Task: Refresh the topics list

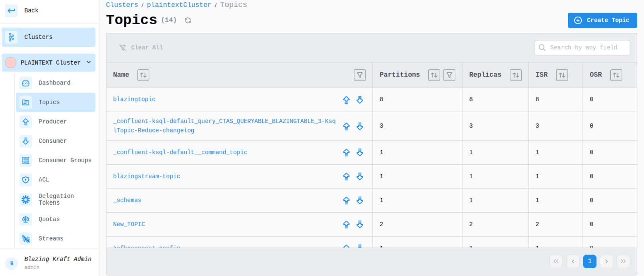Action: click(188, 21)
